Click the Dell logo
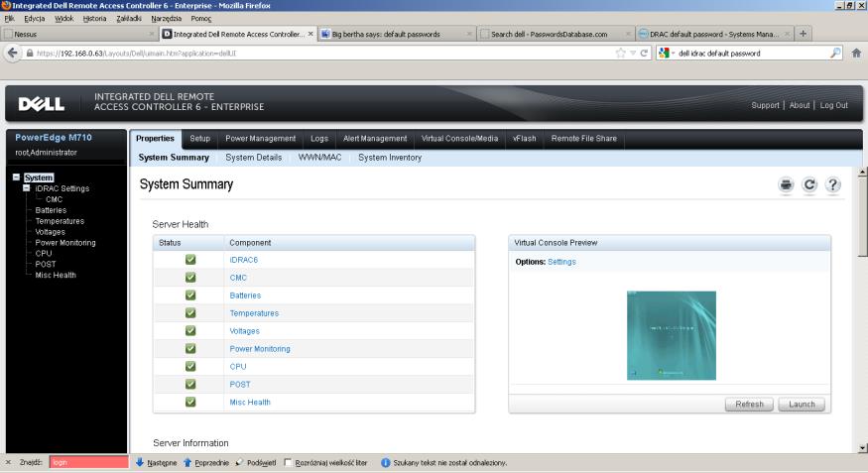 (x=42, y=104)
